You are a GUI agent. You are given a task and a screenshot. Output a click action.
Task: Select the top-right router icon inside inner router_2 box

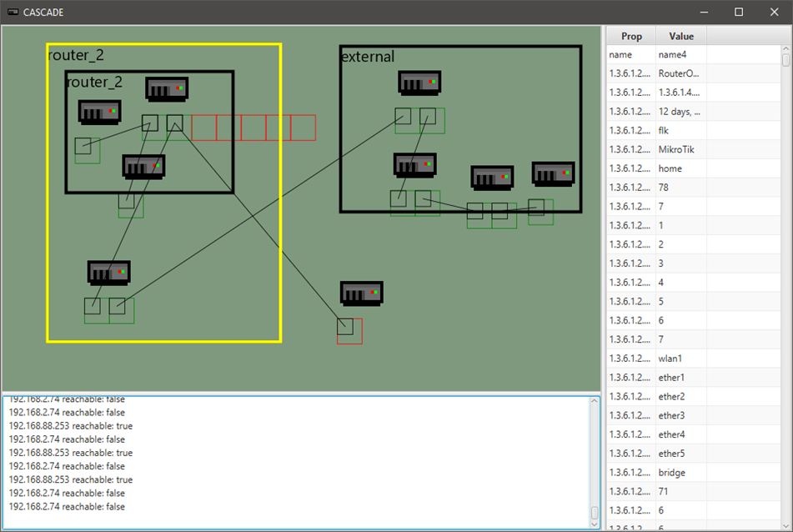(167, 89)
